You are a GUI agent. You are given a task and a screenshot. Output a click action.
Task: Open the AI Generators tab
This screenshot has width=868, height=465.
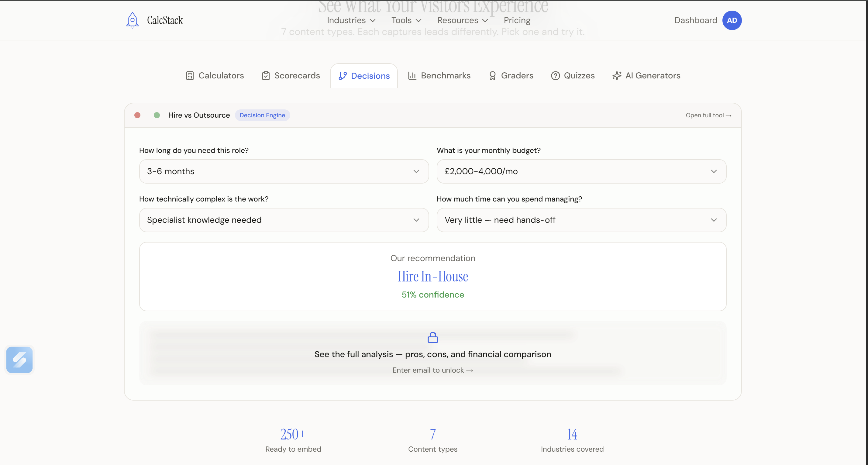click(x=646, y=76)
